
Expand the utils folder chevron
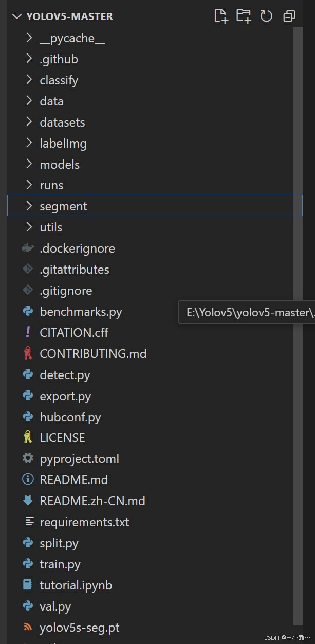tap(29, 227)
